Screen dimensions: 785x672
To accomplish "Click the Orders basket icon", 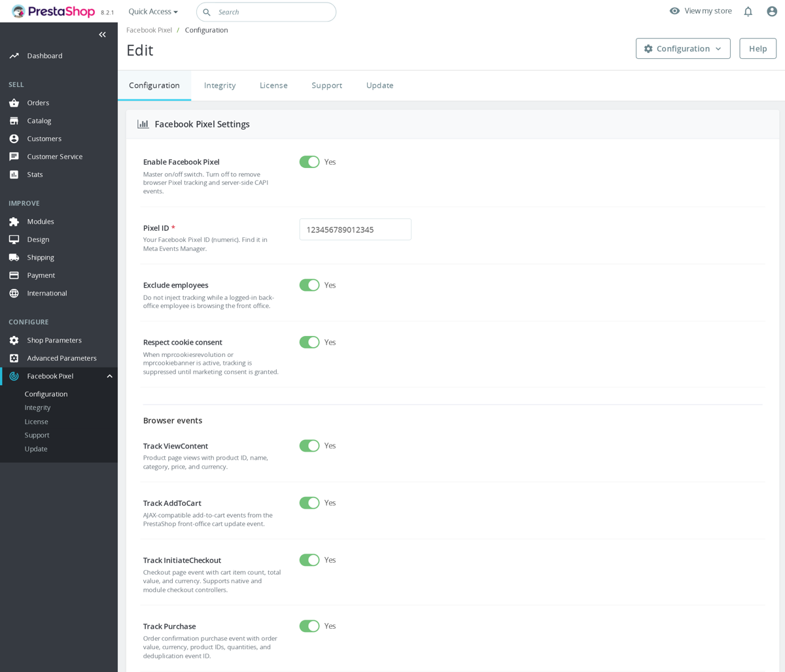I will (x=14, y=103).
